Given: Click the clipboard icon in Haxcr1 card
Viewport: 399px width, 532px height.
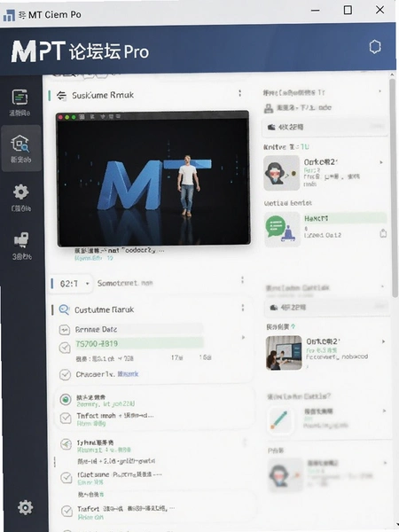Looking at the screenshot, I should coord(383,233).
